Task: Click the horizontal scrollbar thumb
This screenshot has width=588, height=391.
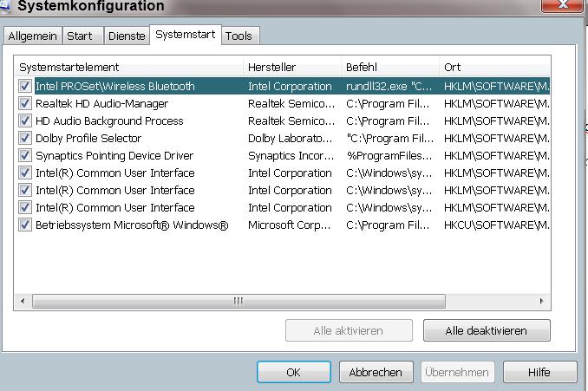Action: point(238,301)
